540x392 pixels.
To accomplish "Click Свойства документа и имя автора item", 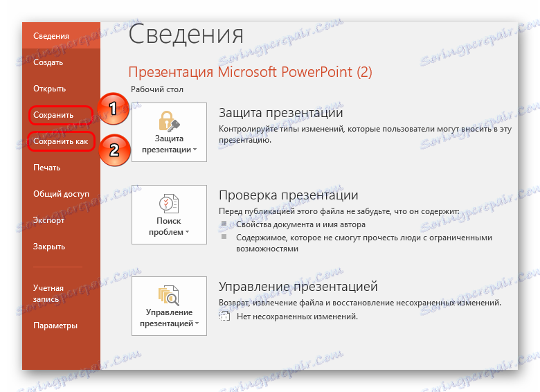I will click(x=300, y=224).
